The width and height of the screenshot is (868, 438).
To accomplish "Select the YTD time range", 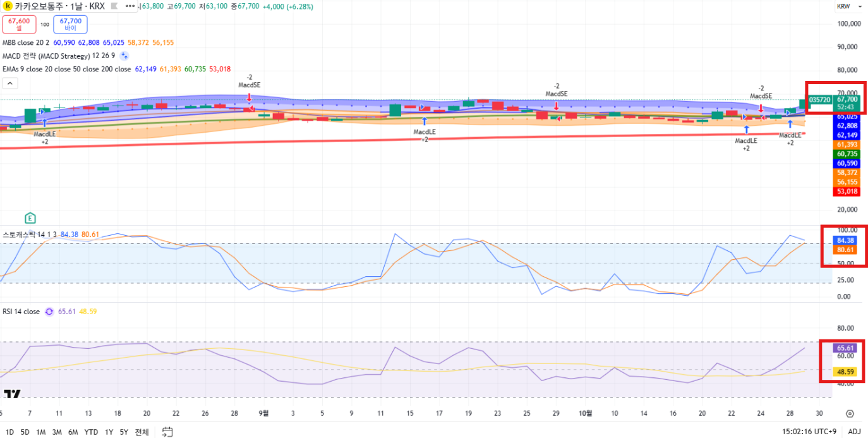I will [91, 432].
